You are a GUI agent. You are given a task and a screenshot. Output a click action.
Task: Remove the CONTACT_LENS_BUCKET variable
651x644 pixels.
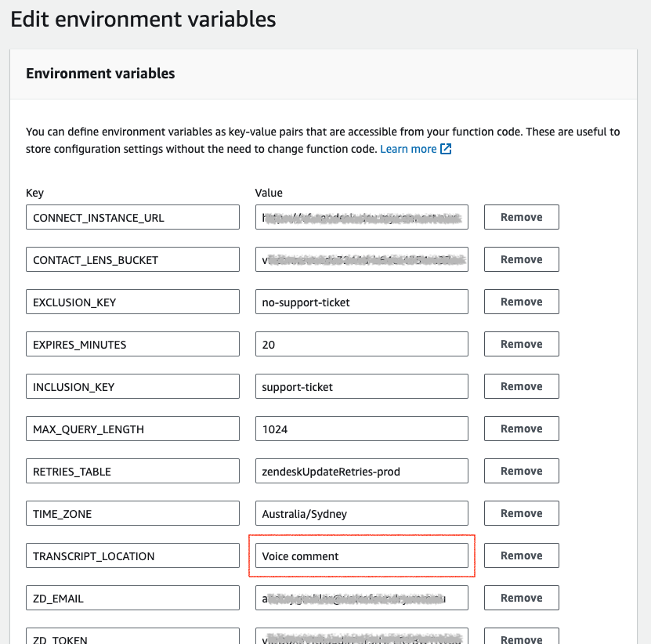tap(521, 259)
